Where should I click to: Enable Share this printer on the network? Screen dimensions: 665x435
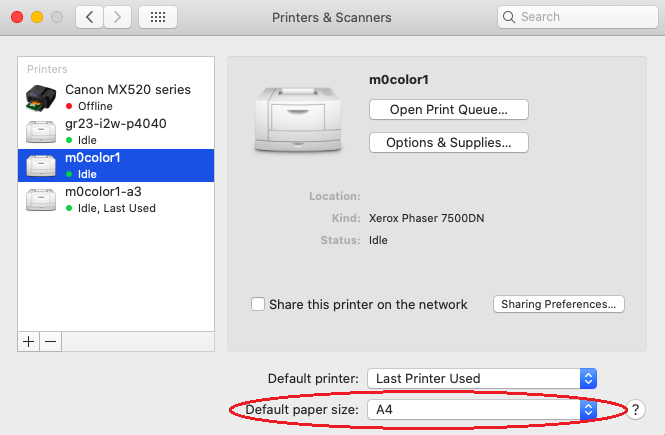[258, 304]
